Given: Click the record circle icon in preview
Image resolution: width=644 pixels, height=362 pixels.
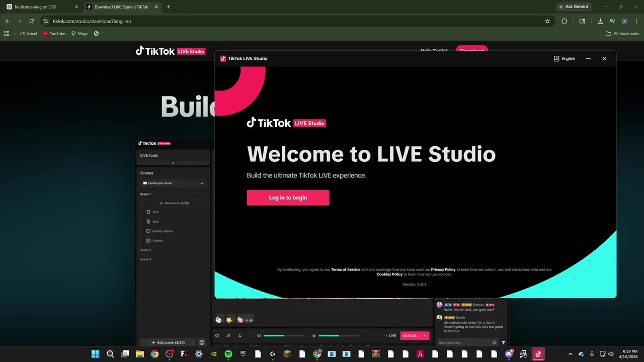Looking at the screenshot, I should click(217, 336).
